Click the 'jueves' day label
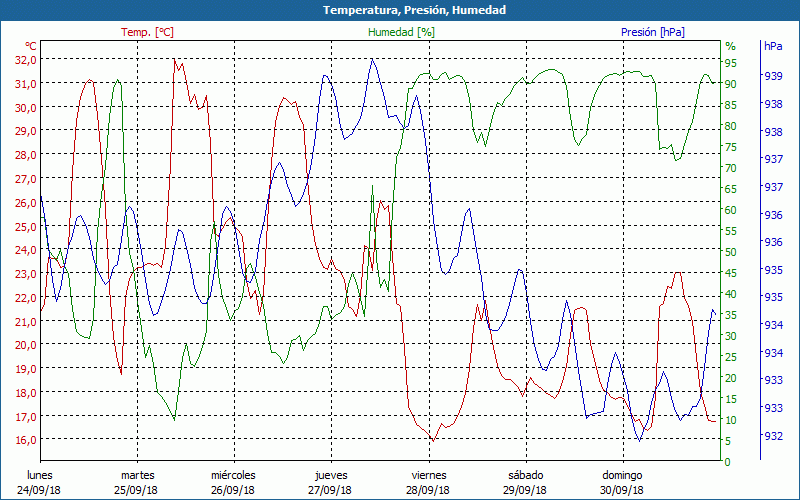This screenshot has height=500, width=800. pyautogui.click(x=331, y=475)
